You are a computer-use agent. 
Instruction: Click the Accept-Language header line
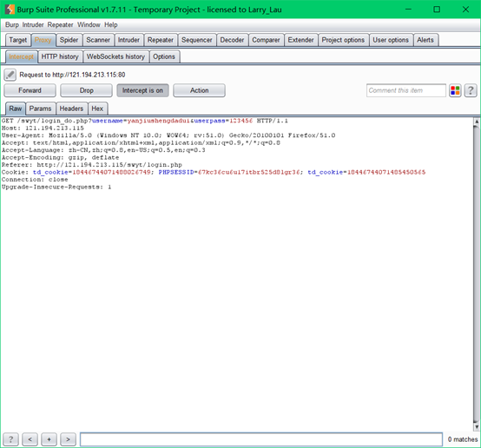pyautogui.click(x=103, y=150)
